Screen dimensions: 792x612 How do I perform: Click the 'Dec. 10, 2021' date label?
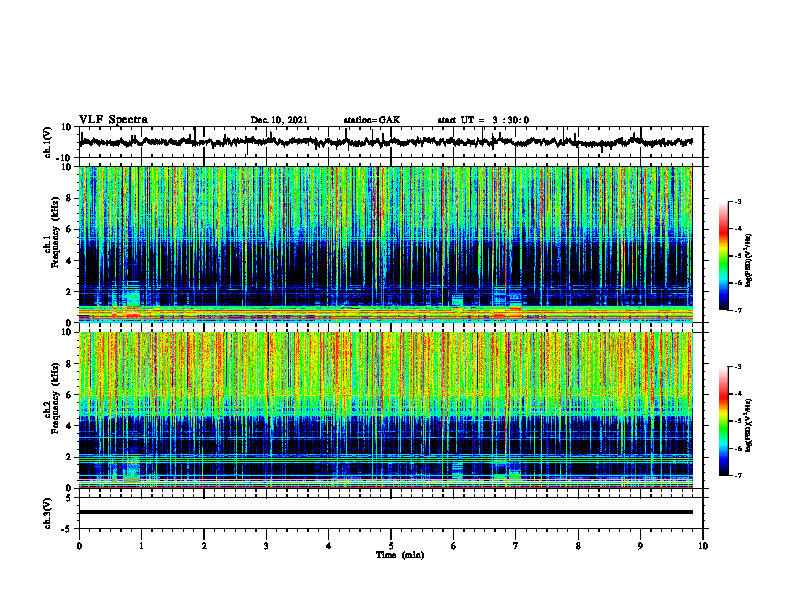279,120
